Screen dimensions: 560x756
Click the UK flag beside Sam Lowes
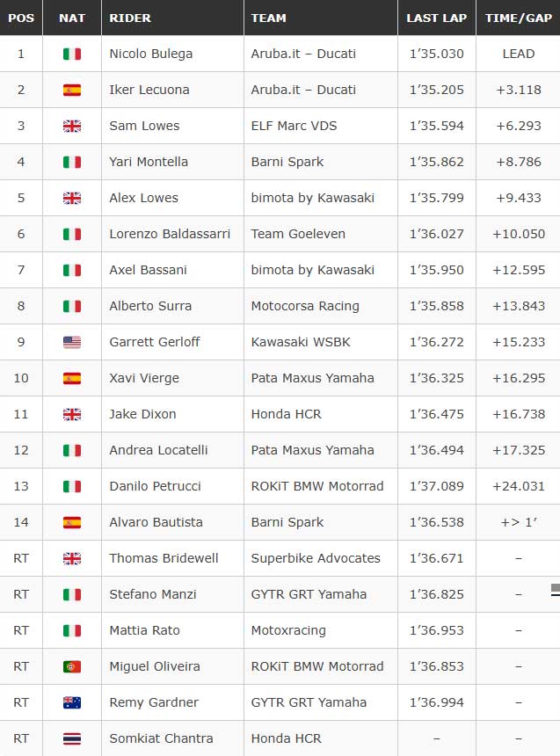72,127
